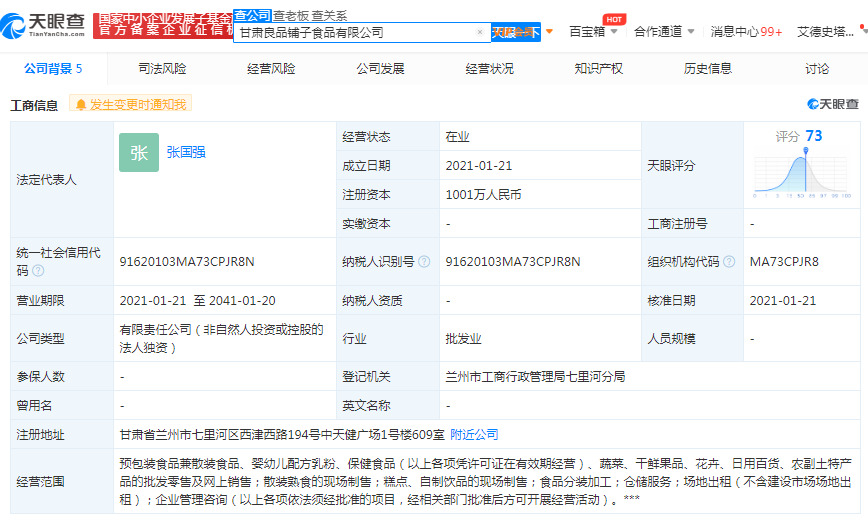The image size is (868, 520).
Task: Clear the search box with the x icon
Action: [x=480, y=32]
